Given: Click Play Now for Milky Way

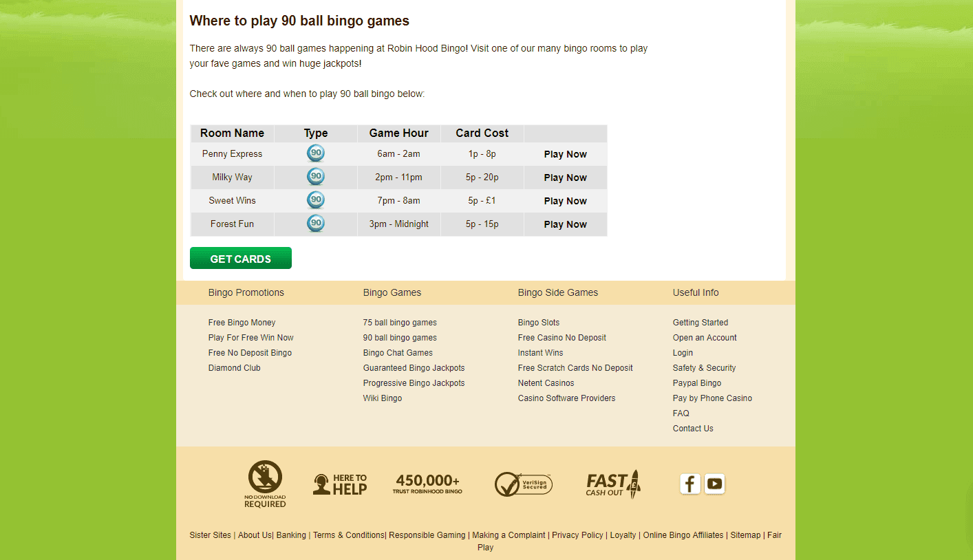Looking at the screenshot, I should [566, 177].
